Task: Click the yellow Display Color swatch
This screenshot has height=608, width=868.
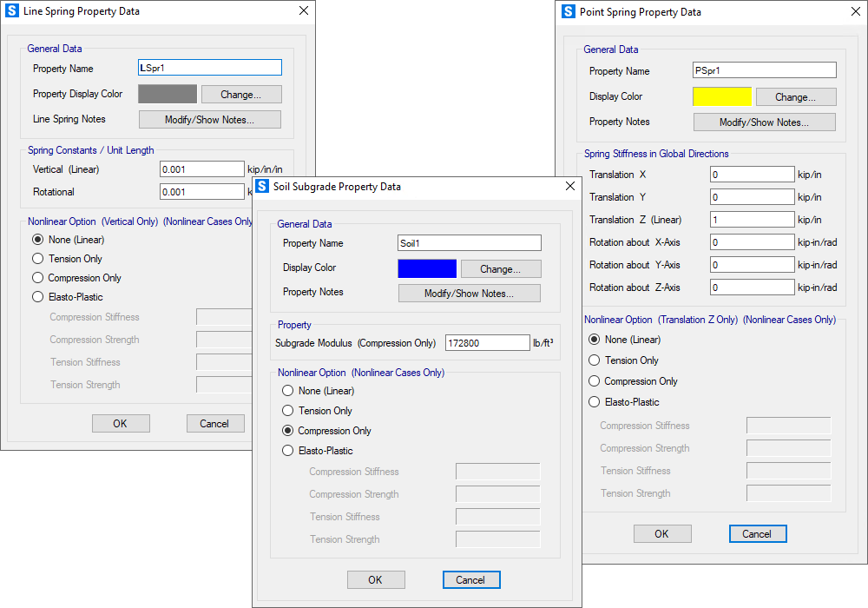Action: [721, 97]
